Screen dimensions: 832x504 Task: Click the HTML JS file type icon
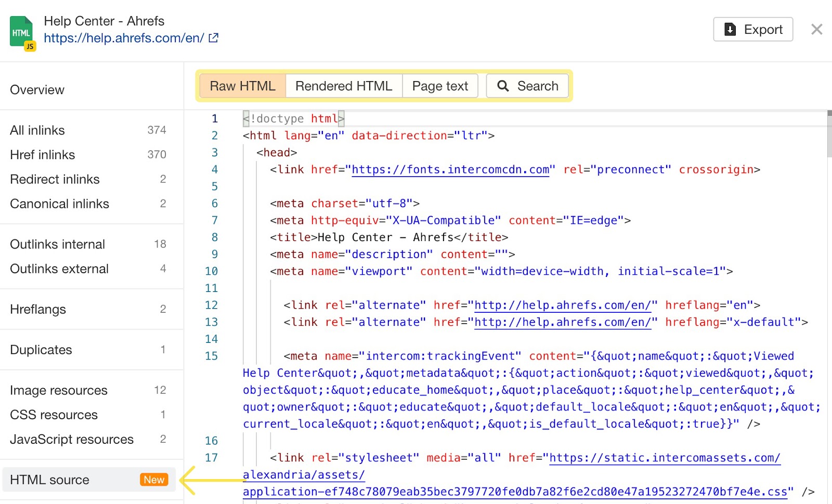(x=23, y=34)
